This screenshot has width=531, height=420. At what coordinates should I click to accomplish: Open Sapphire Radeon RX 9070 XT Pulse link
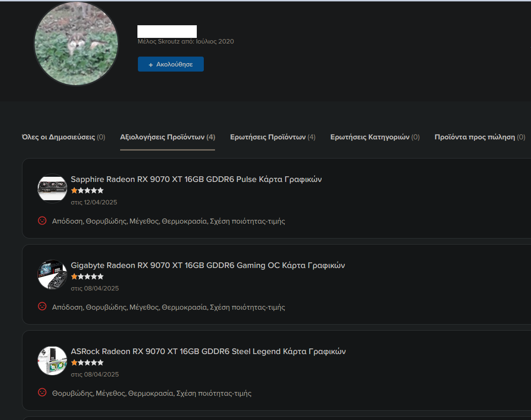click(x=196, y=179)
